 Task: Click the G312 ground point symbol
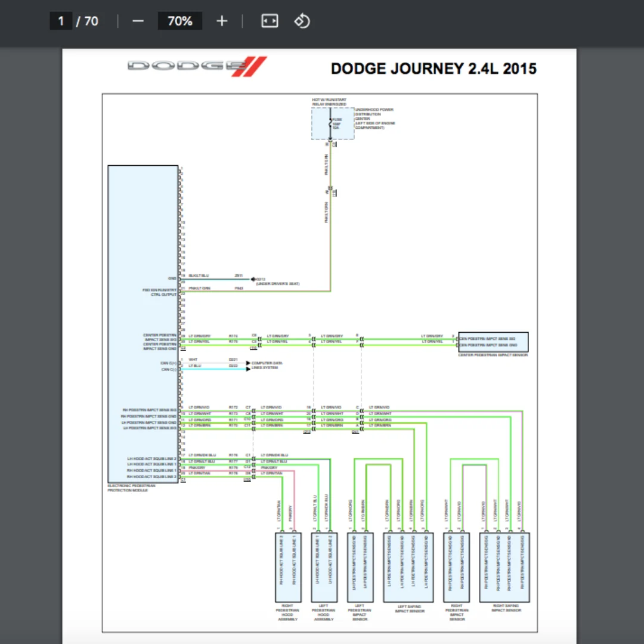pos(253,279)
